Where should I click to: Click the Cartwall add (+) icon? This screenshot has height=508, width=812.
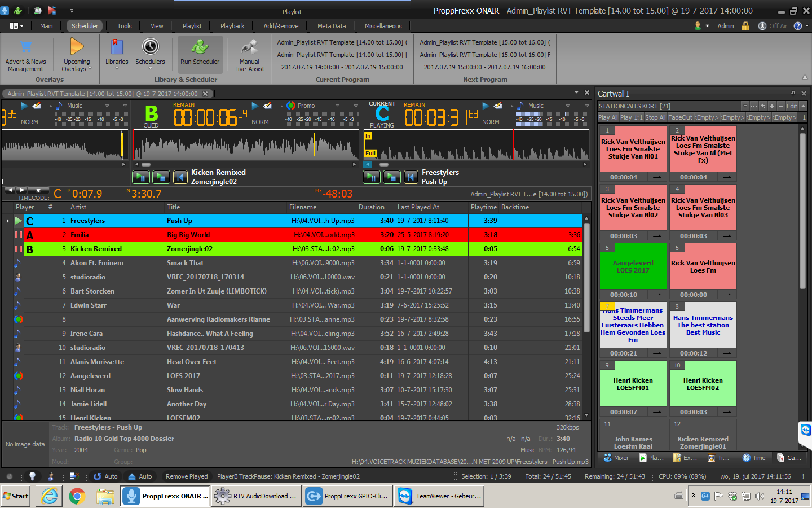click(x=772, y=106)
